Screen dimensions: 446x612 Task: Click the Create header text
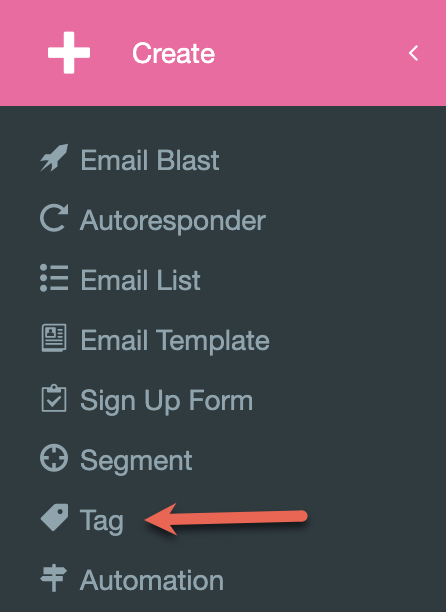pos(174,53)
